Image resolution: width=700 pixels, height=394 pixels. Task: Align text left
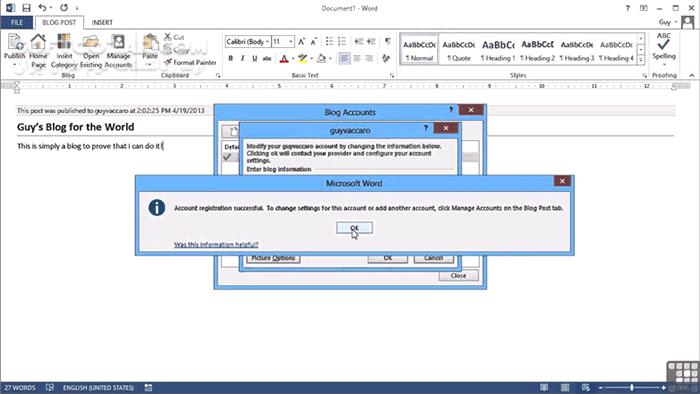pos(344,58)
